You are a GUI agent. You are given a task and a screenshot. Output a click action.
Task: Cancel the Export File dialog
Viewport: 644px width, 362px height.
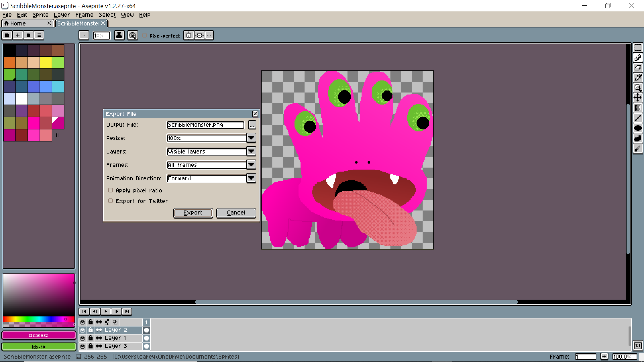click(x=236, y=213)
